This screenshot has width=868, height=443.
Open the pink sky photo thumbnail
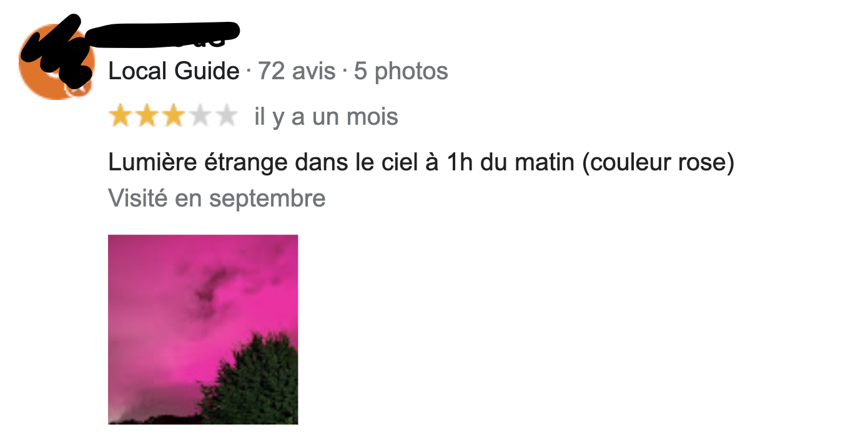coord(203,329)
